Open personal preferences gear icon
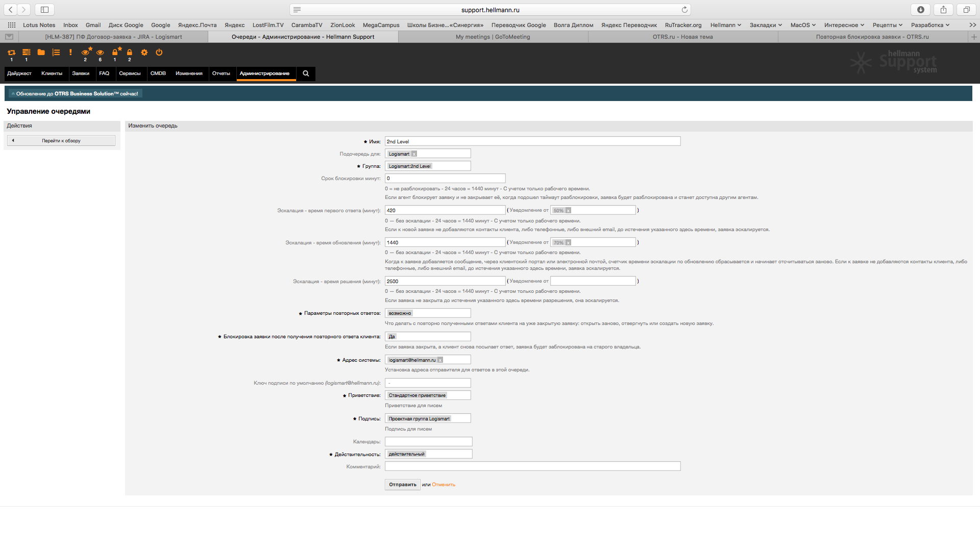Viewport: 980px width, 551px height. tap(144, 53)
